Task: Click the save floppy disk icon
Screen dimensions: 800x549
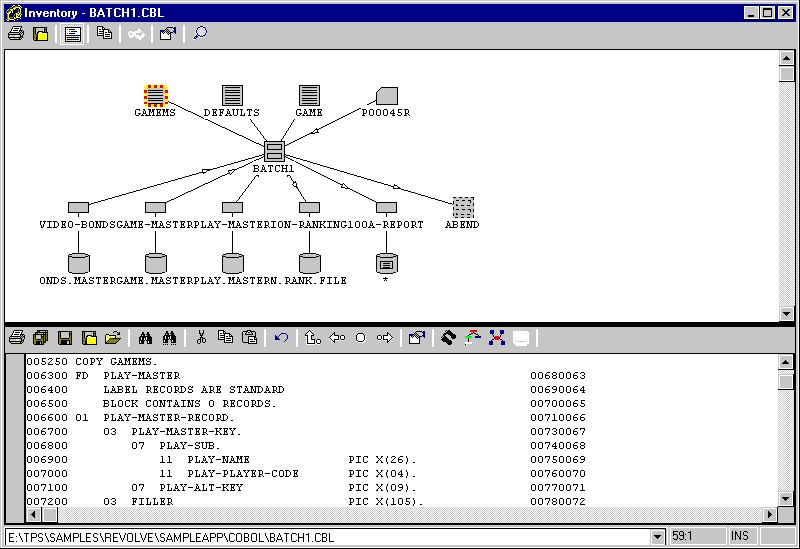Action: (x=65, y=338)
